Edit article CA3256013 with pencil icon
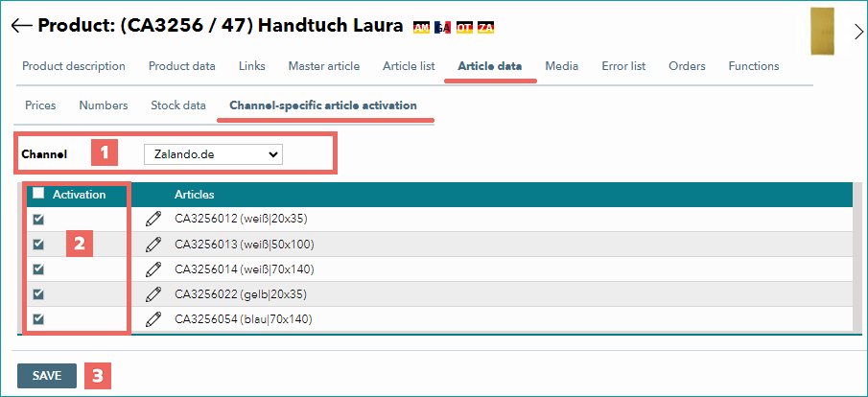The height and width of the screenshot is (397, 868). [x=152, y=245]
